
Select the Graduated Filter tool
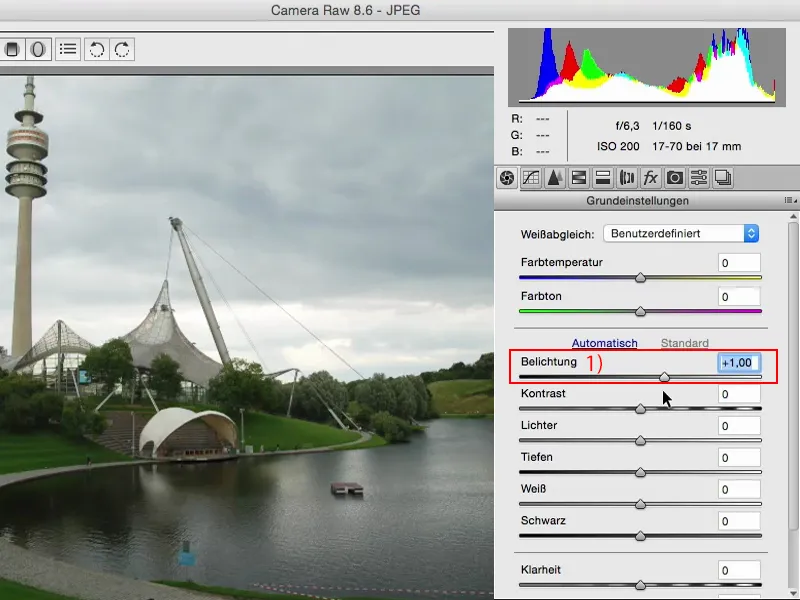(12, 49)
